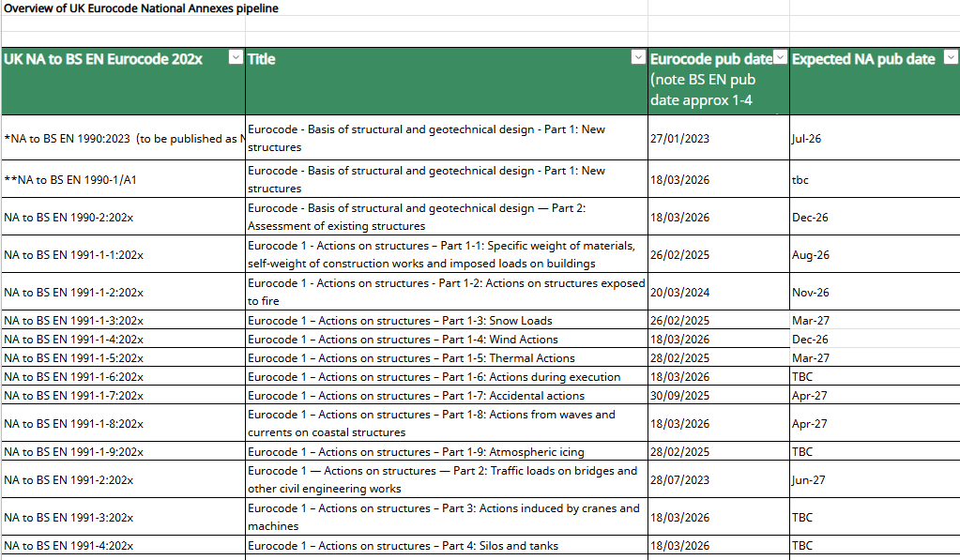960x560 pixels.
Task: Select the 'Part 2: Traffic loads on bridges' title cell
Action: pyautogui.click(x=447, y=479)
